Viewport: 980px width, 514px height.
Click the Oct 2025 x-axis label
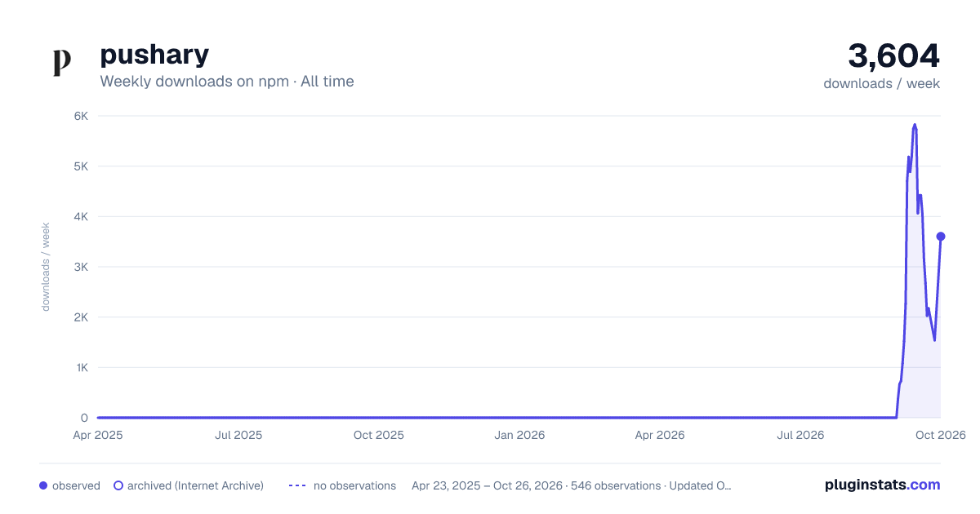coord(379,435)
